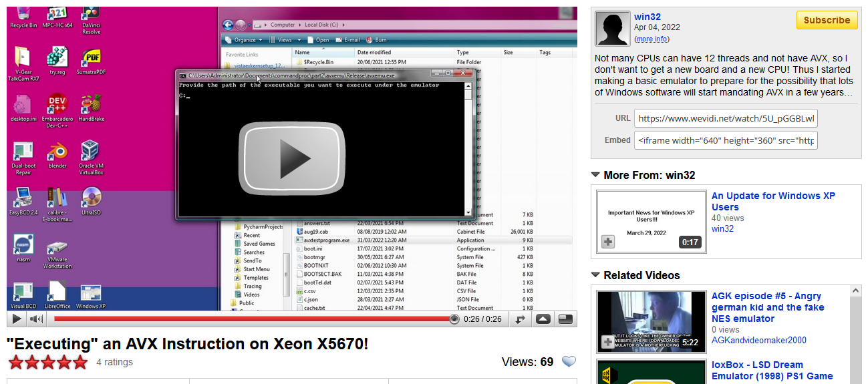Screen dimensions: 868x384
Task: Open the 'AGK episode #5' video thumbnail
Action: coord(651,321)
